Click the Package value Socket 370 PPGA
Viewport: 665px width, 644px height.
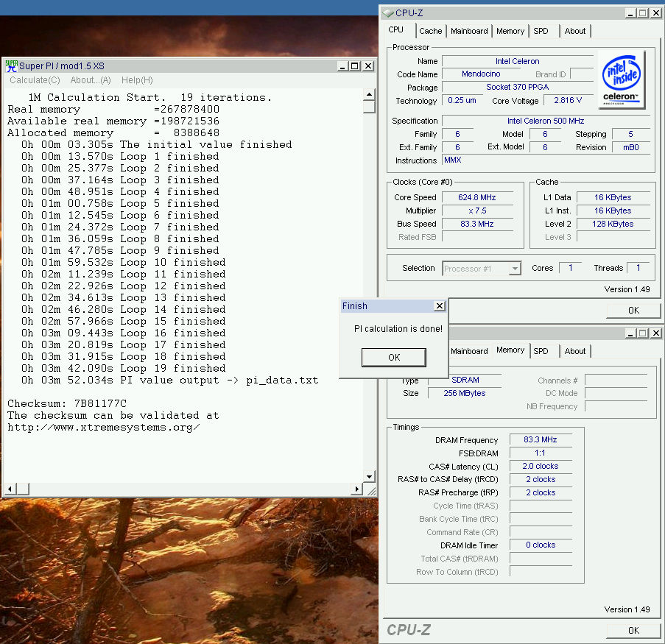coord(518,88)
